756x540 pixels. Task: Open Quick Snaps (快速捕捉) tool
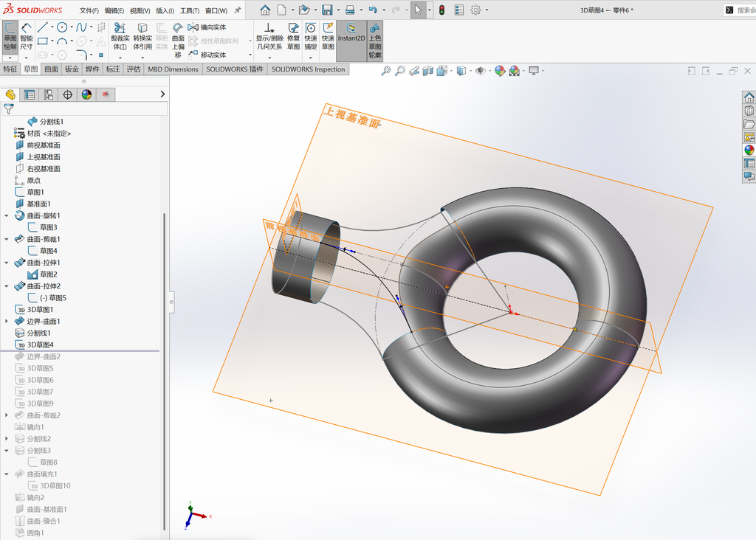point(311,37)
